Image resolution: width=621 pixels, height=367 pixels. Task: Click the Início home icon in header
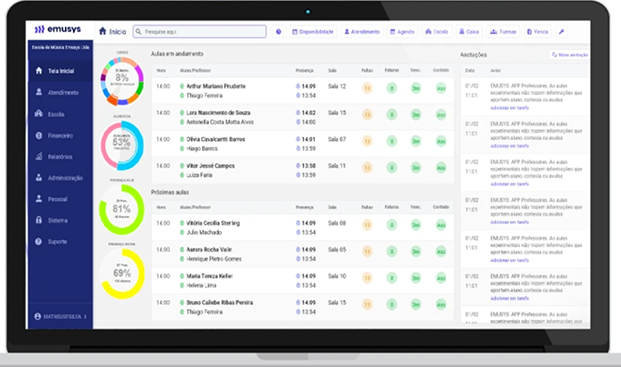click(103, 31)
